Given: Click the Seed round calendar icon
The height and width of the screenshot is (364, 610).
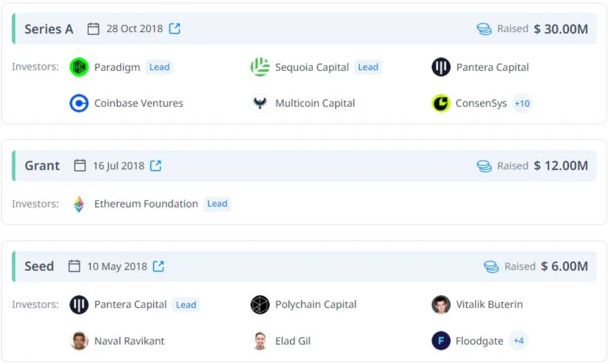Looking at the screenshot, I should point(74,266).
